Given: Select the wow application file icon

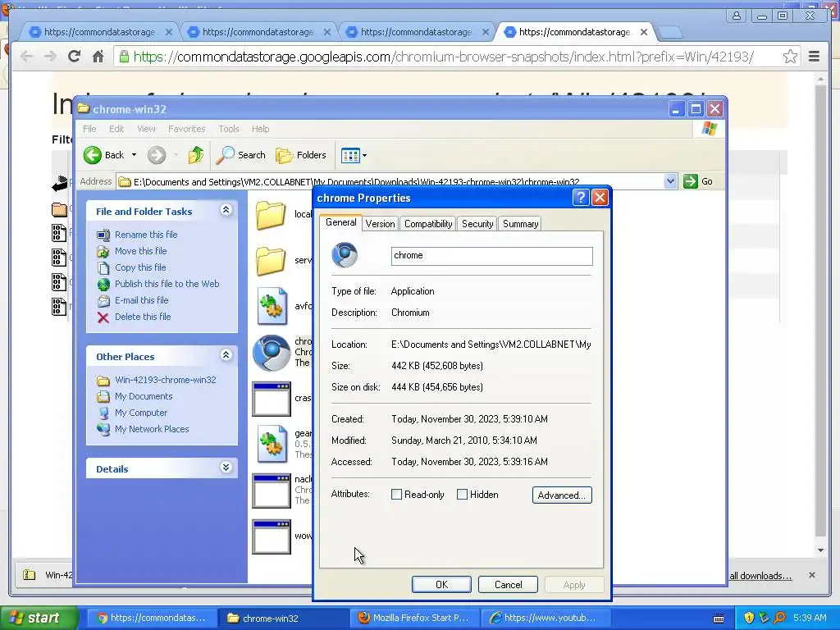Looking at the screenshot, I should [272, 536].
